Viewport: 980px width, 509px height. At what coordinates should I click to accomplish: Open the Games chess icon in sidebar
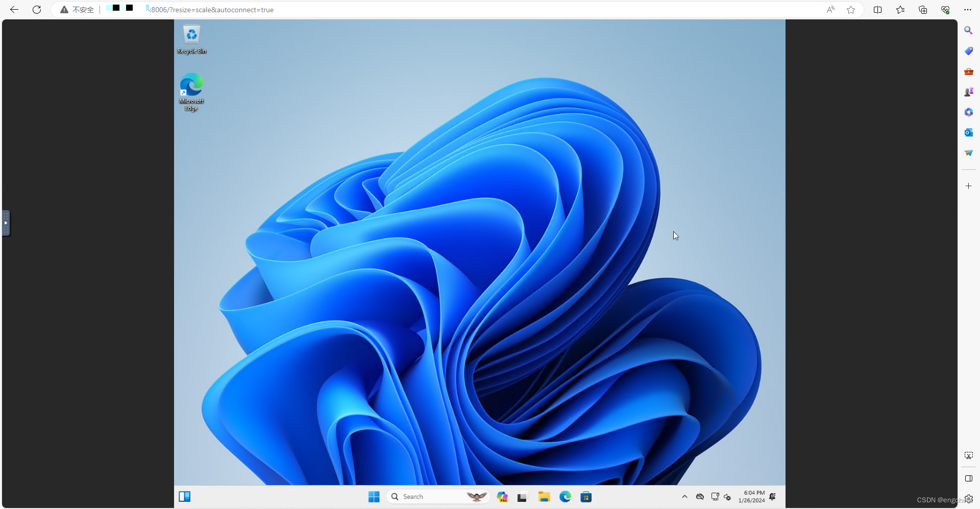click(x=968, y=92)
